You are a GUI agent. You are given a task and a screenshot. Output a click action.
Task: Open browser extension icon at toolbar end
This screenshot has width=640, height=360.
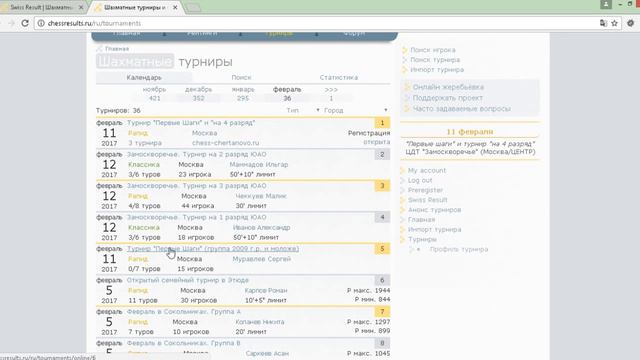point(631,23)
